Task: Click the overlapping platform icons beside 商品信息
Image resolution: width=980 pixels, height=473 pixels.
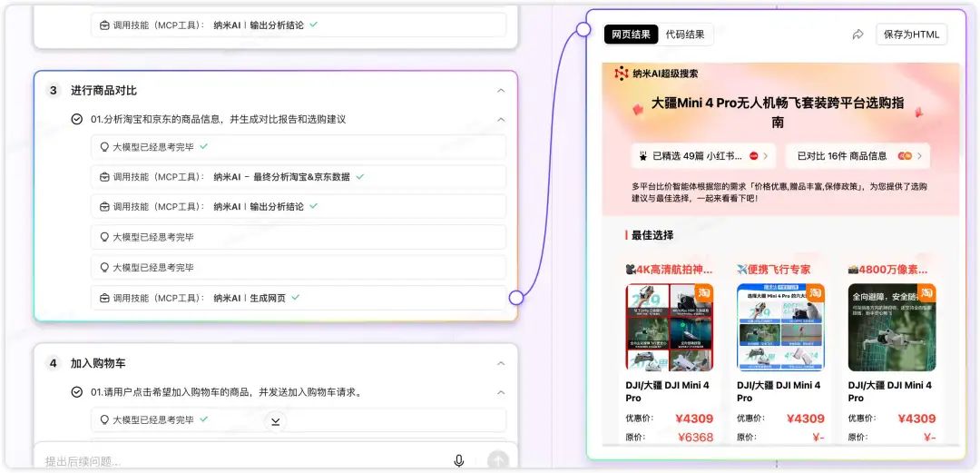Action: tap(905, 156)
